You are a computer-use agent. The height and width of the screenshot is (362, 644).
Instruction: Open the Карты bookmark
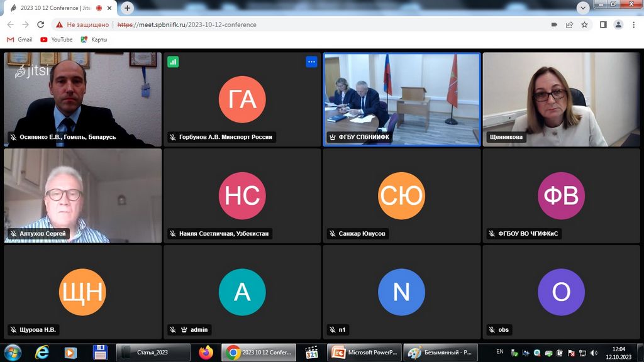pos(94,40)
